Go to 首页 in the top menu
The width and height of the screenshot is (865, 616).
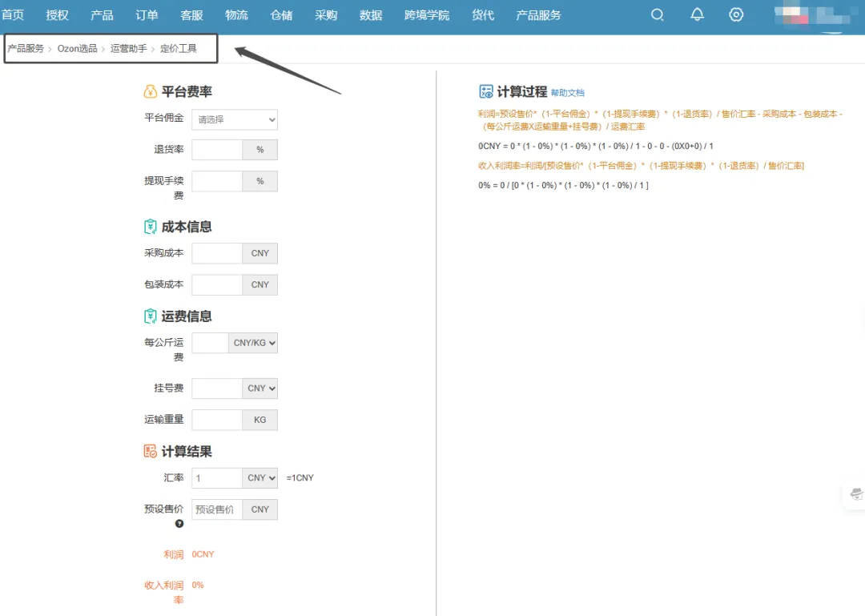point(13,15)
